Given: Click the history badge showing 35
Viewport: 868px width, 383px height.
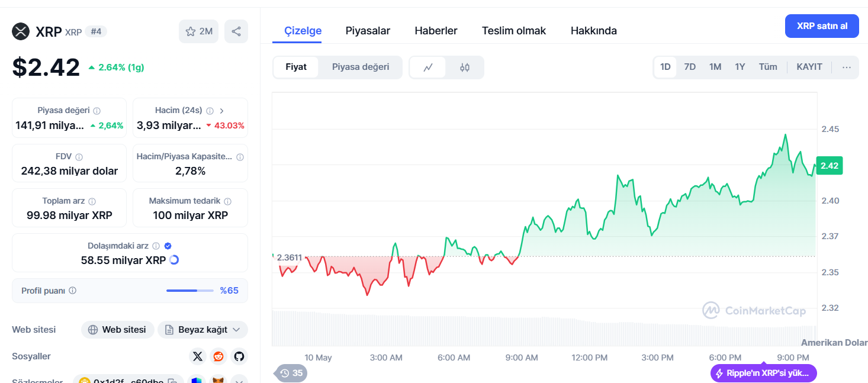Looking at the screenshot, I should click(291, 373).
